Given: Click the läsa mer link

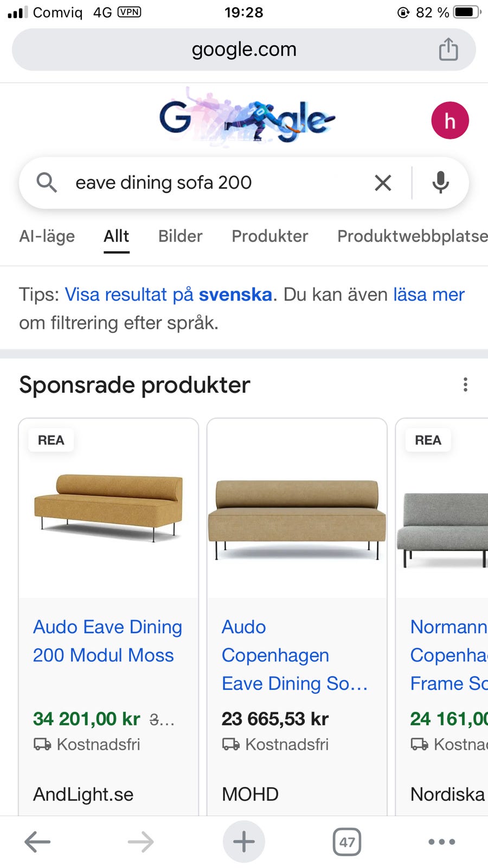Looking at the screenshot, I should pos(428,295).
